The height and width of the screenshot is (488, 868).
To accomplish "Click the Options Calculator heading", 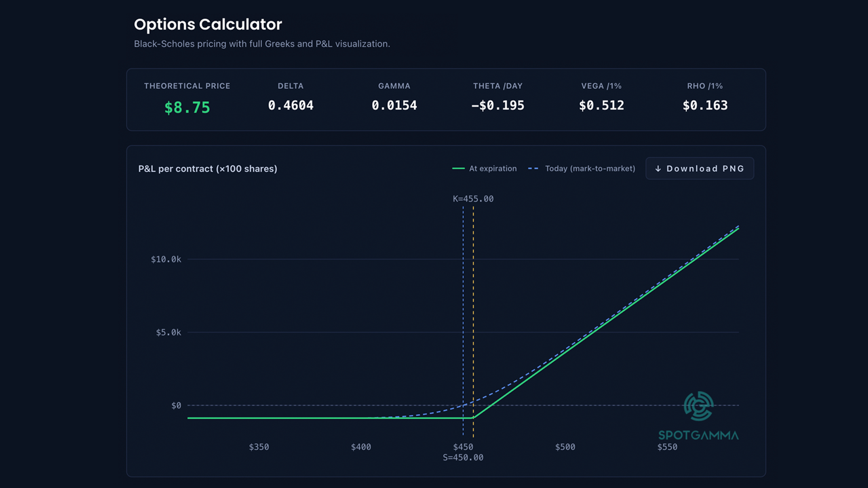I will [208, 24].
